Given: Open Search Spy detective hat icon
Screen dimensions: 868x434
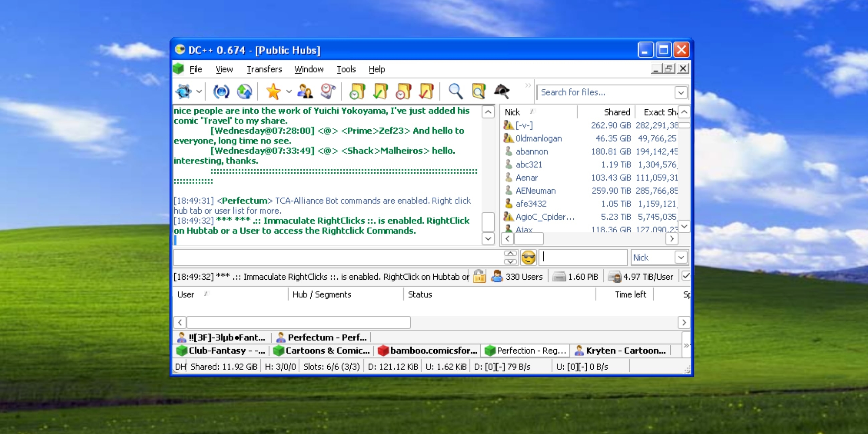Looking at the screenshot, I should click(x=502, y=92).
